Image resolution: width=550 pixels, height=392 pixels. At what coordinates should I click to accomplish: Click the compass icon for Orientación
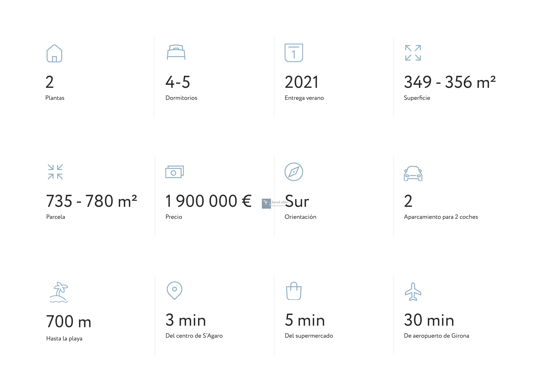pyautogui.click(x=294, y=172)
